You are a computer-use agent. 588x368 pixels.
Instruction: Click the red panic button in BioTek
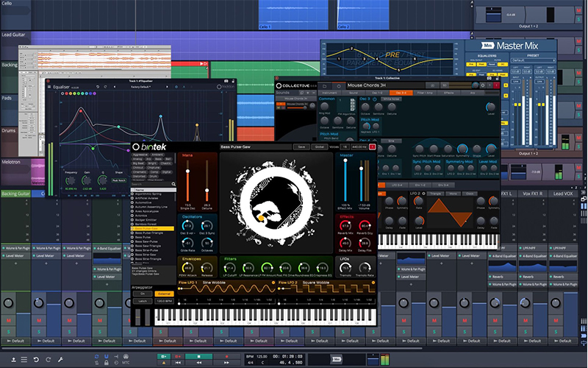(373, 146)
